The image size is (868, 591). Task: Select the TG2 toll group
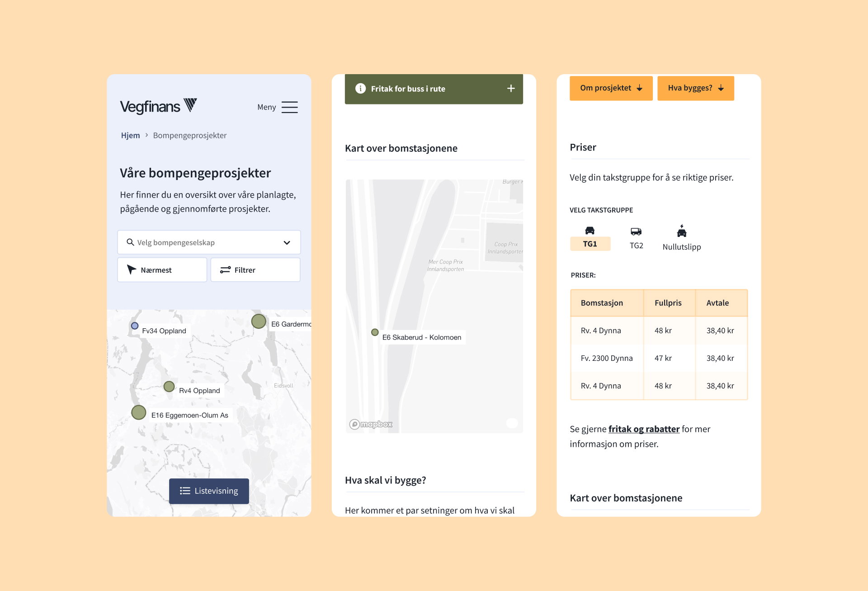click(x=636, y=239)
